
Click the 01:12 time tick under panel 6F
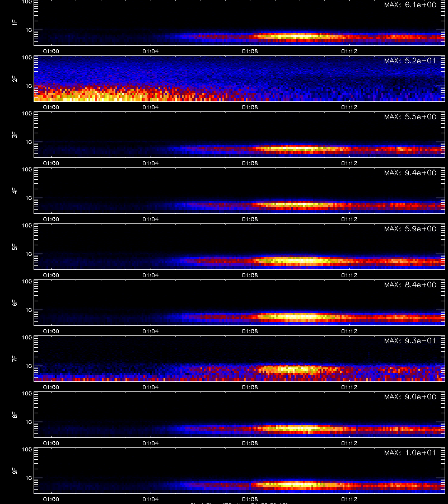coord(349,331)
